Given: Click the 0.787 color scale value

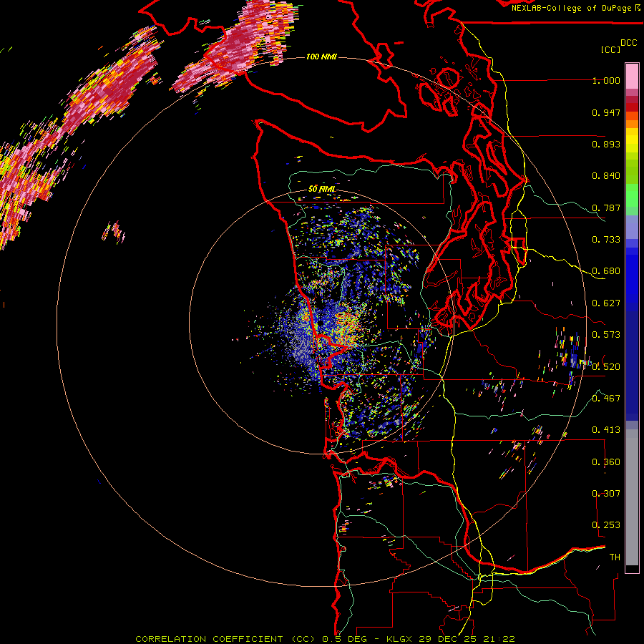Looking at the screenshot, I should 606,208.
